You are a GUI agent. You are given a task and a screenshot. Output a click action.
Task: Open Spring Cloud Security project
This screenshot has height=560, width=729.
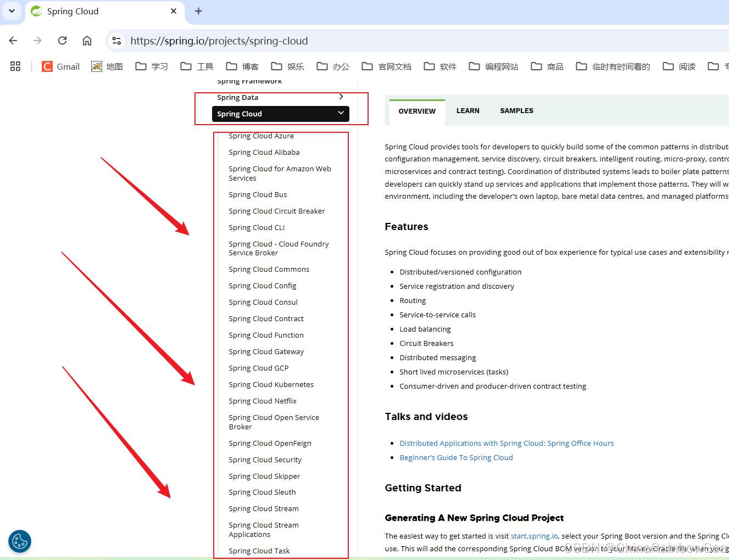265,460
